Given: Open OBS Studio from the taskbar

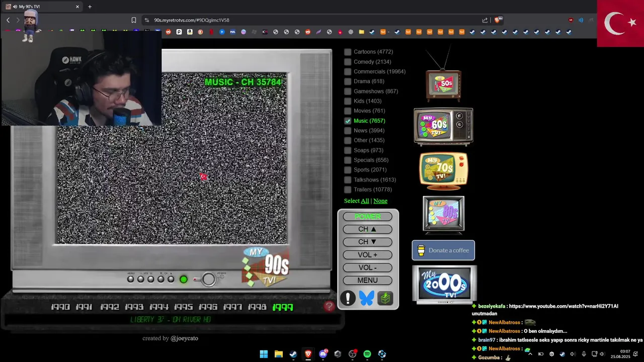Looking at the screenshot, I should click(353, 354).
